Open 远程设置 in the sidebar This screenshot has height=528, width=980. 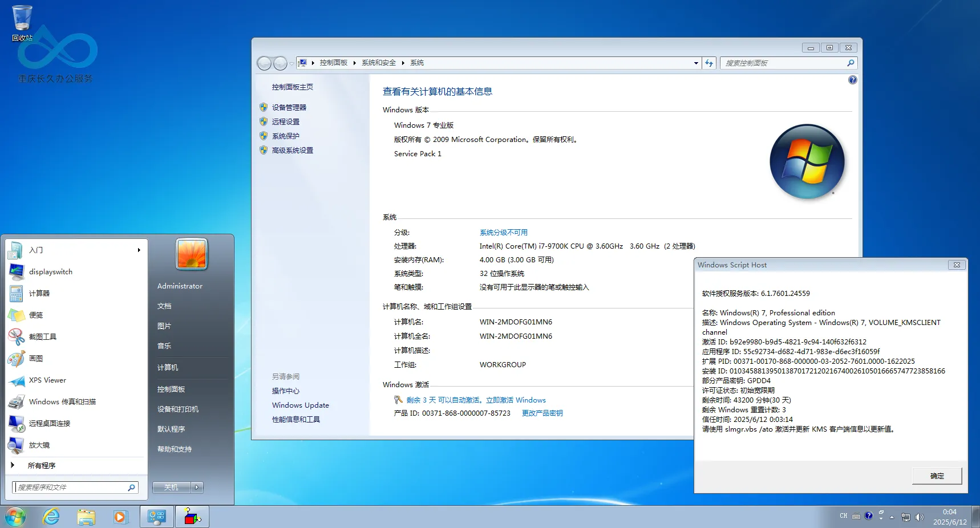(286, 122)
